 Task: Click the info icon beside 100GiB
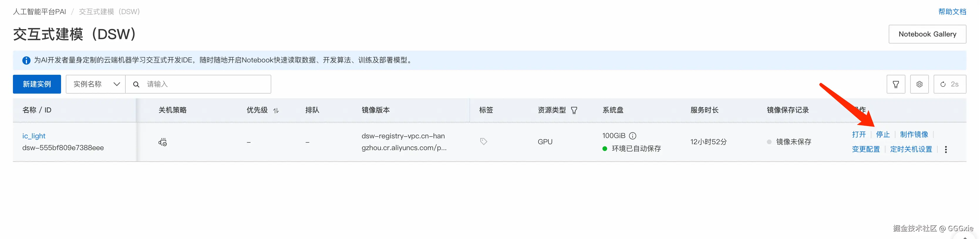tap(632, 136)
